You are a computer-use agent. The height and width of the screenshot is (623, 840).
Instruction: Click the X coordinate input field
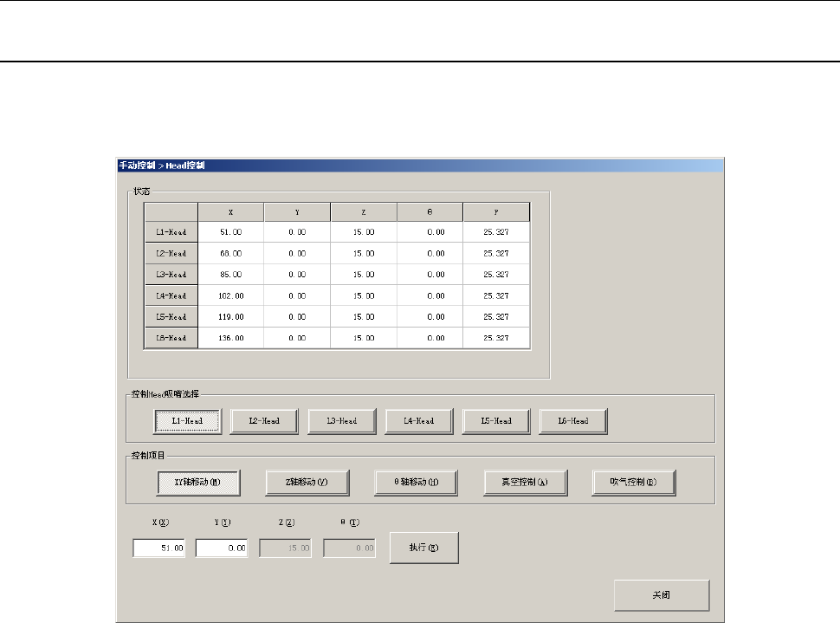[158, 548]
